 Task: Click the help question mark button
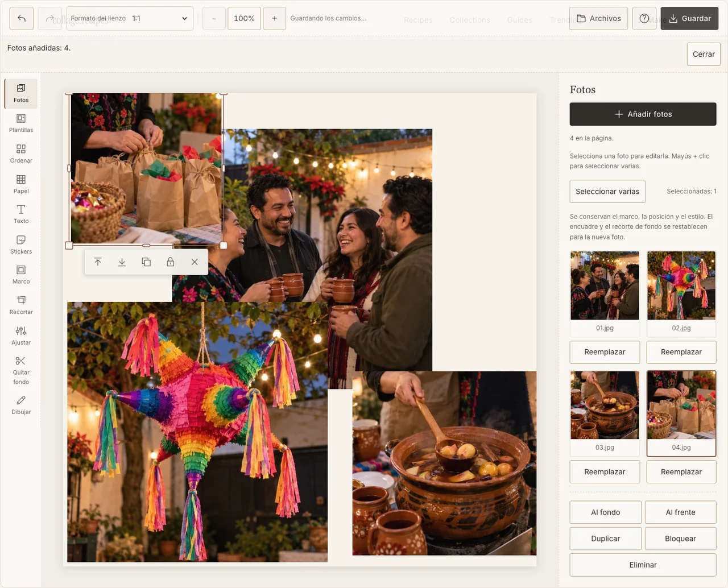click(644, 18)
